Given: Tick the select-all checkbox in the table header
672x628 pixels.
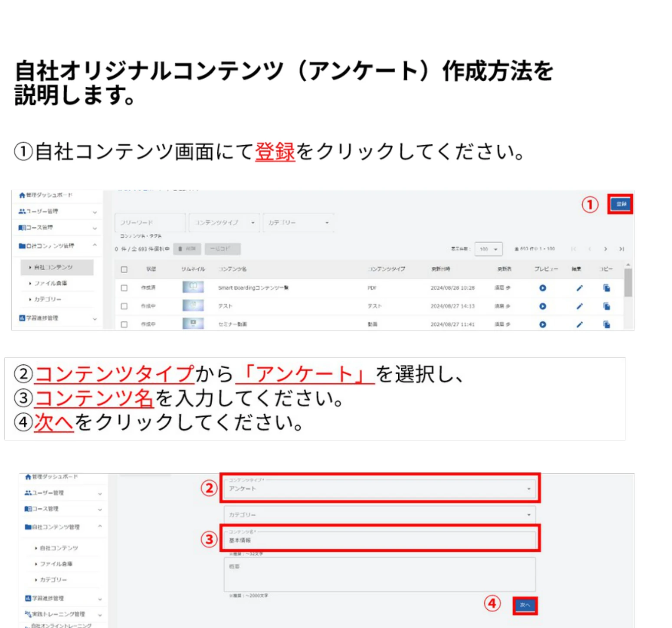Looking at the screenshot, I should click(124, 269).
